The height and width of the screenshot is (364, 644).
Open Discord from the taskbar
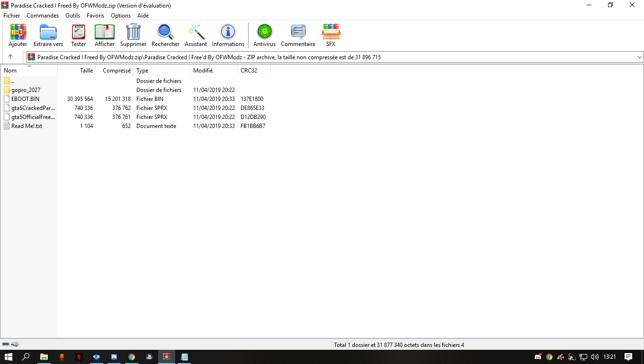[x=114, y=357]
